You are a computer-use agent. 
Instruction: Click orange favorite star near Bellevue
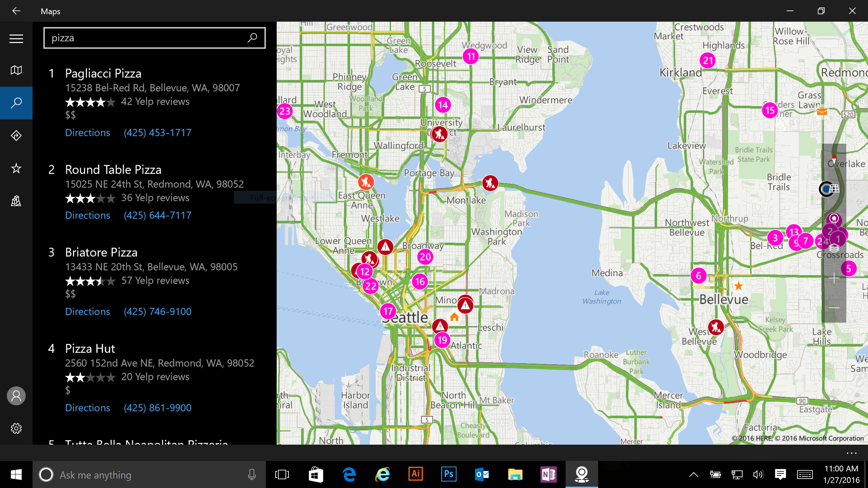(x=738, y=286)
